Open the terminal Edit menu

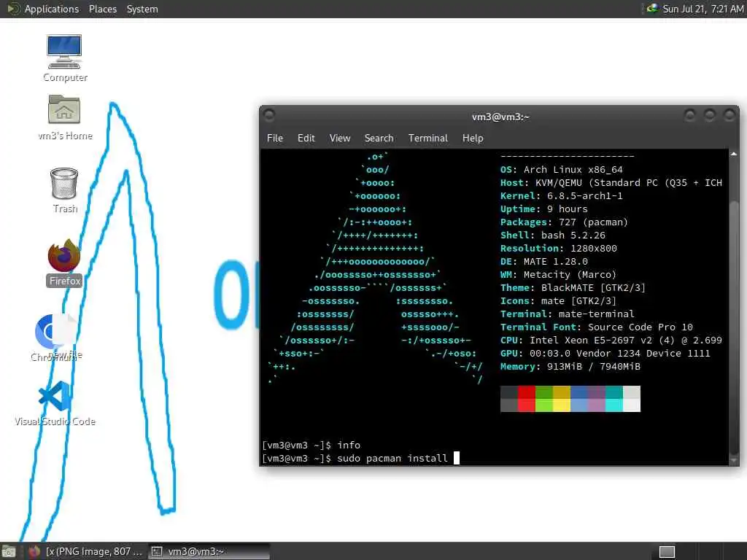[x=306, y=138]
